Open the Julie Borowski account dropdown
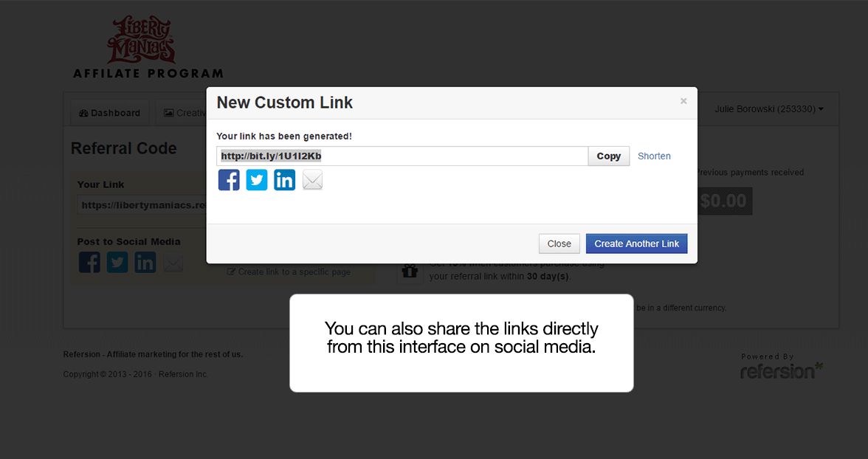 click(769, 109)
